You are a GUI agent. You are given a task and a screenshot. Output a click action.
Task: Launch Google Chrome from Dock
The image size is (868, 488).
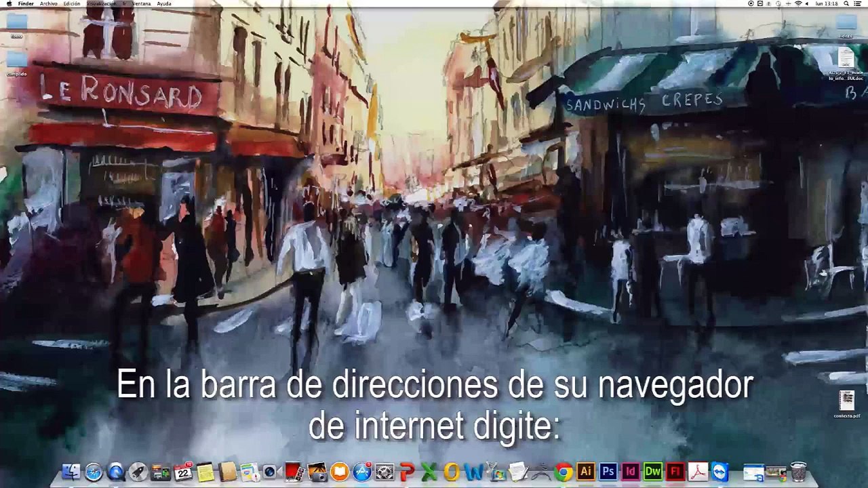click(564, 472)
